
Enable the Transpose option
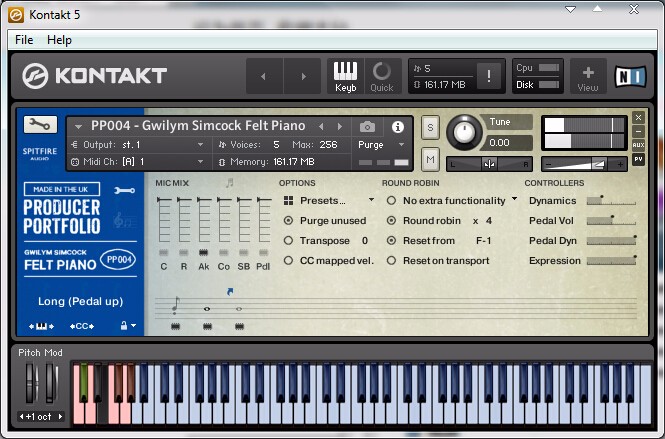[x=288, y=240]
